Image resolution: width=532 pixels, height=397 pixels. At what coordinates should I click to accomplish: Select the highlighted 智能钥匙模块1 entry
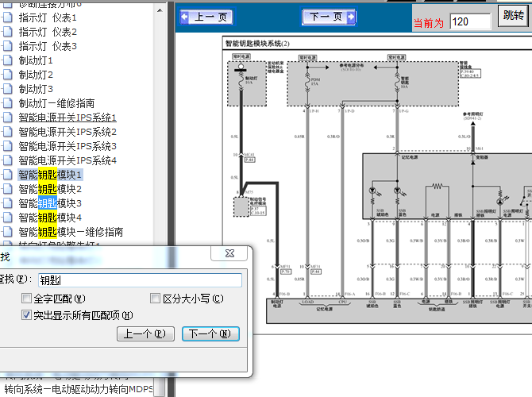coord(50,175)
